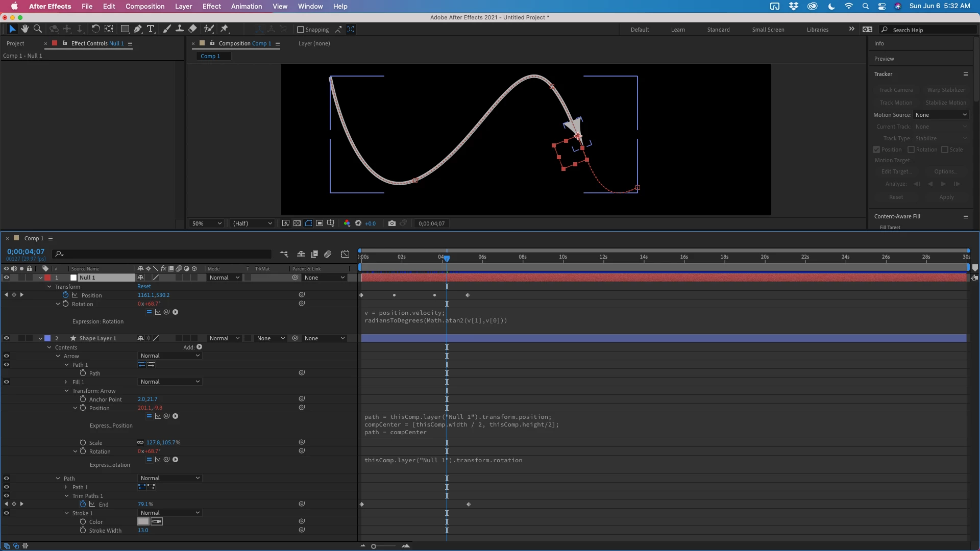
Task: Open the Stroke 1 color swatch
Action: (x=143, y=521)
